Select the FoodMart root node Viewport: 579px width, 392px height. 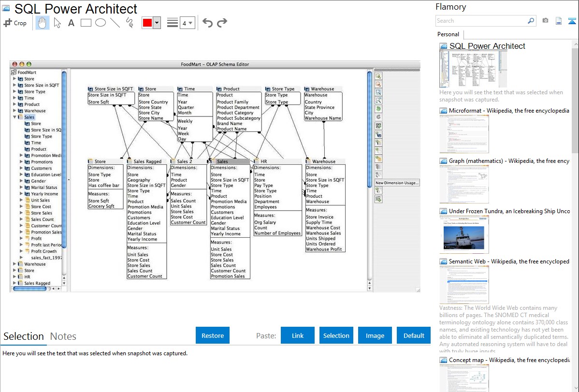point(27,73)
